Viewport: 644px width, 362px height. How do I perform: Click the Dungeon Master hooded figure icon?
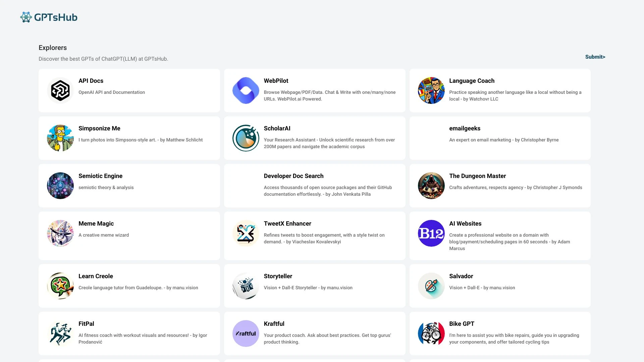pos(431,186)
